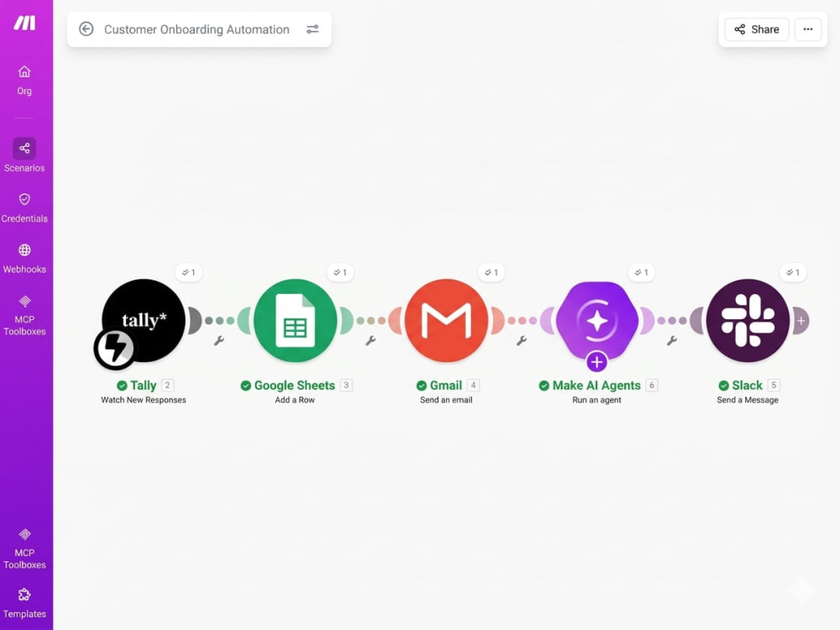Click the Make AI Agents label
Screen dimensions: 840x630
(x=596, y=386)
